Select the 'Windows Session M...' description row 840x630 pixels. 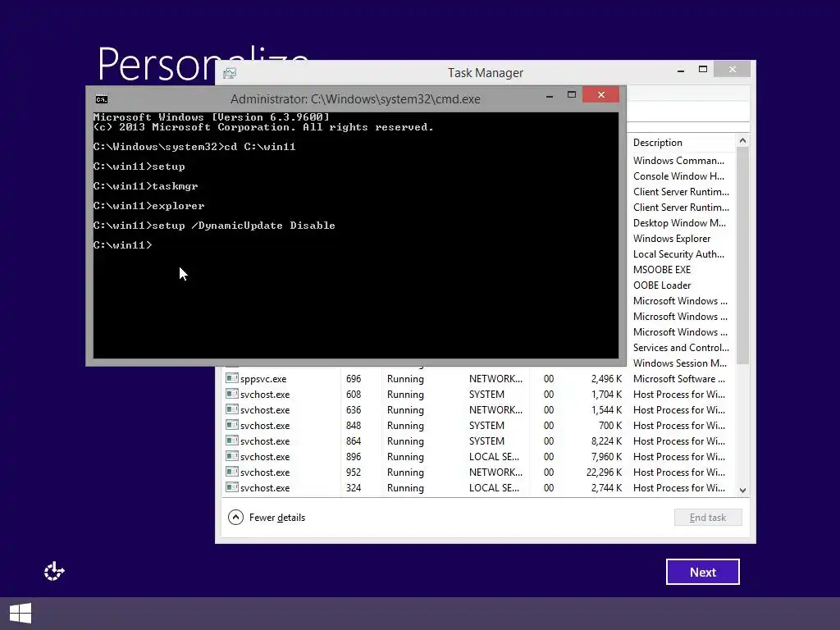pyautogui.click(x=680, y=363)
